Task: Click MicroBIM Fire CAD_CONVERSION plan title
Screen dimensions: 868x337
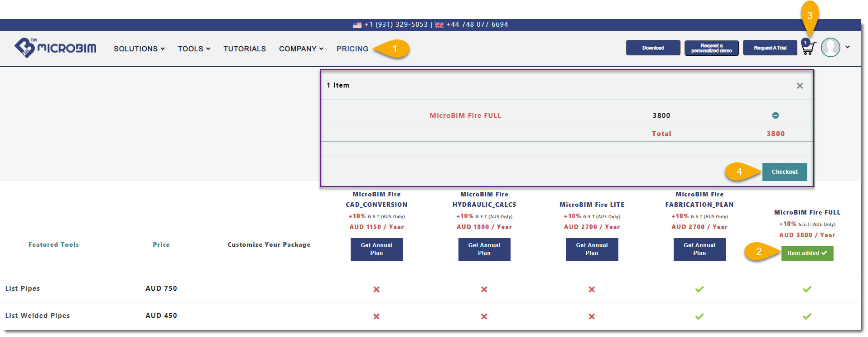Action: (x=376, y=200)
